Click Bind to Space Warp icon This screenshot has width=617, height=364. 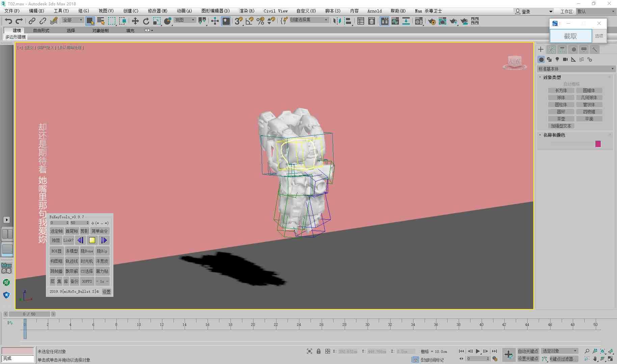tap(54, 21)
